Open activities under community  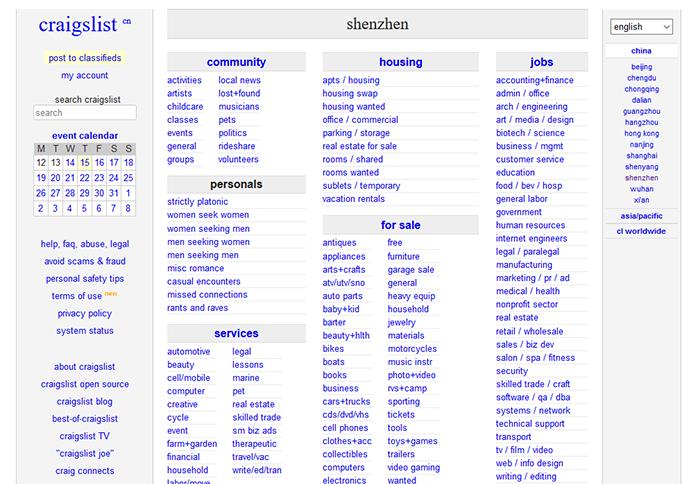pos(184,80)
